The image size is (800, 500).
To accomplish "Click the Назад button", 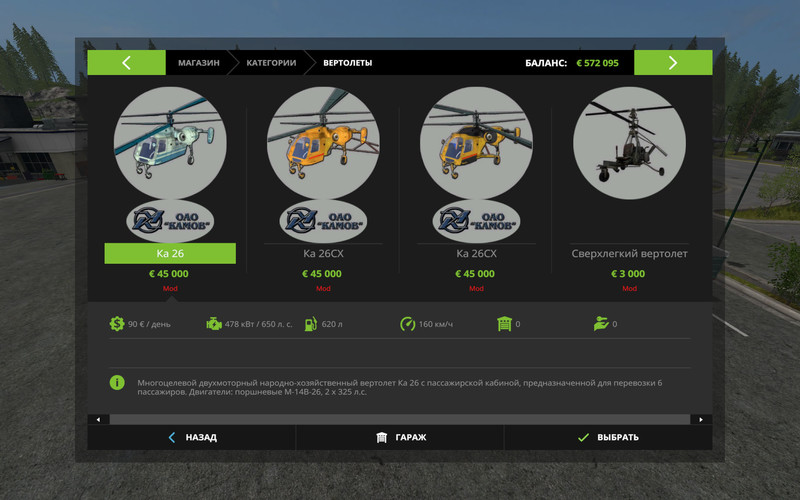I will pyautogui.click(x=192, y=437).
